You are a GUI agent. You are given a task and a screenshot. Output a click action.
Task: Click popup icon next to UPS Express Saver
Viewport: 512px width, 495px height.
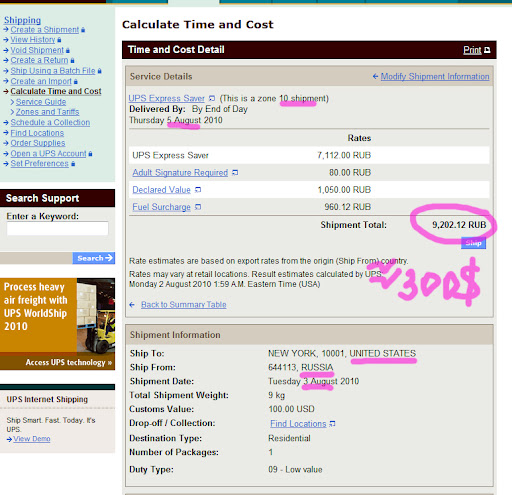pos(212,98)
